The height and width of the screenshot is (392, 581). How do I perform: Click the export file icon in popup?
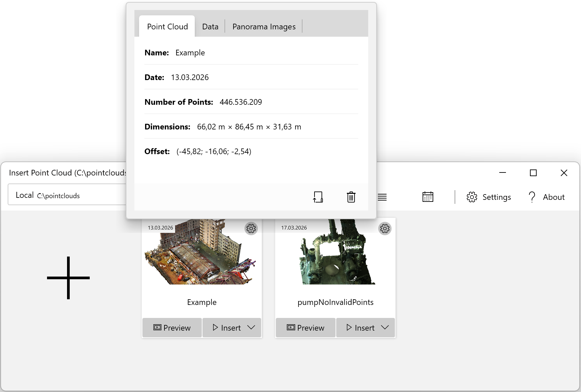pos(318,197)
